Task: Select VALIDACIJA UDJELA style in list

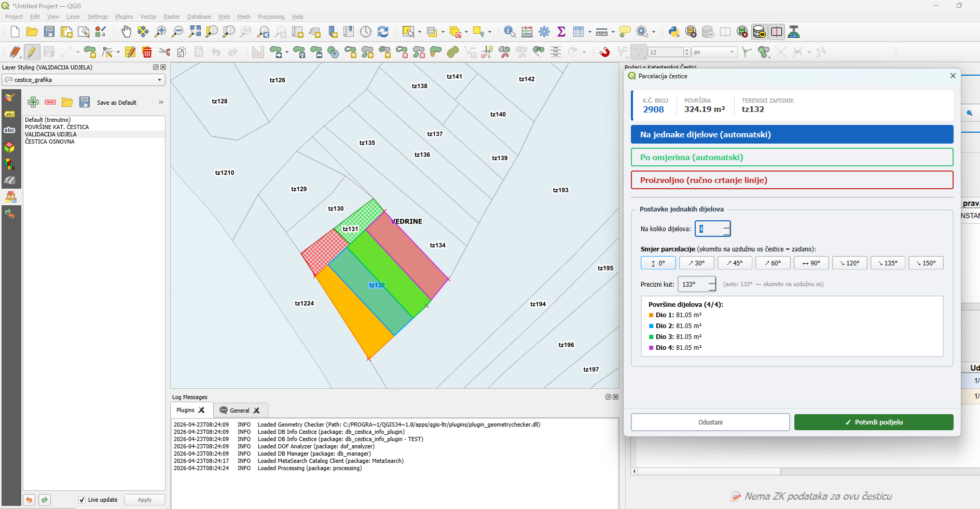Action: [94, 134]
